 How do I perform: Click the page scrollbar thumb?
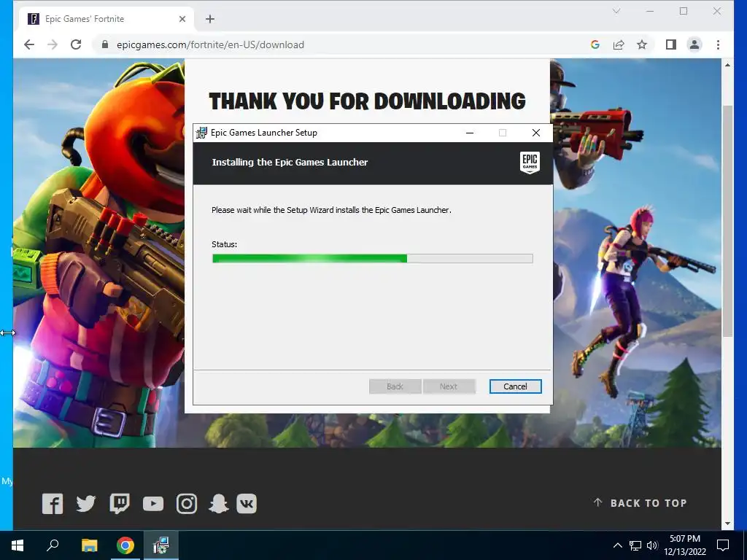[x=727, y=220]
